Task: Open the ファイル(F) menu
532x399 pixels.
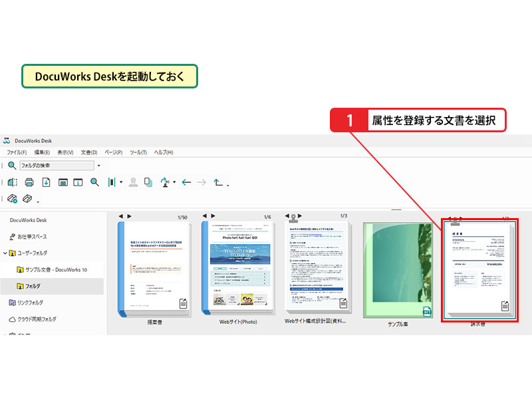Action: point(17,153)
